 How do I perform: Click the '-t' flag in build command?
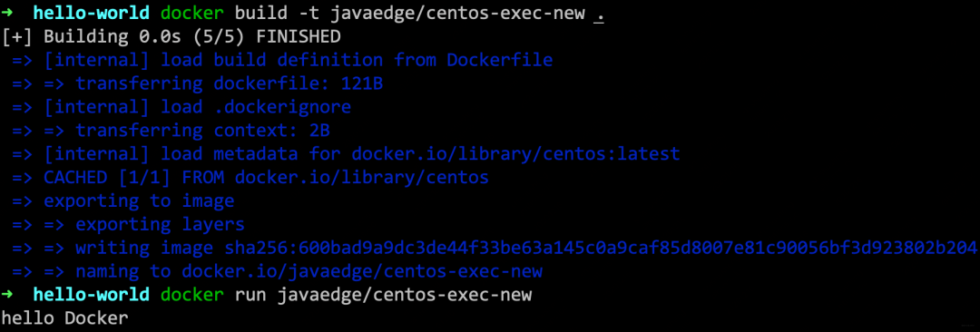pyautogui.click(x=309, y=13)
